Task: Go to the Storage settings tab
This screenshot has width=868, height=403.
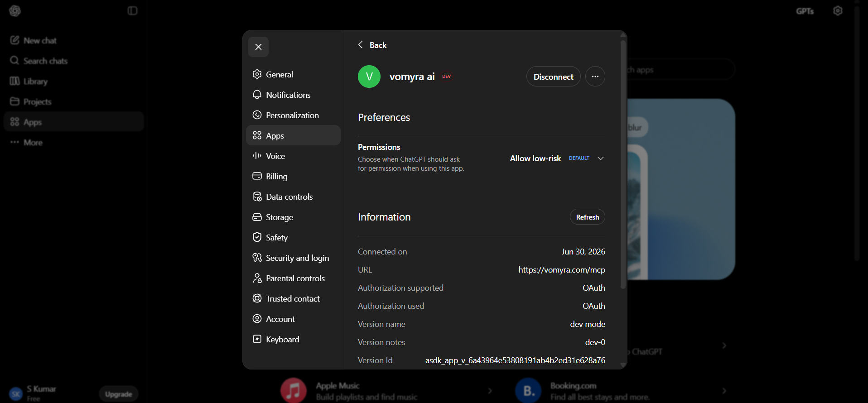Action: 293,217
